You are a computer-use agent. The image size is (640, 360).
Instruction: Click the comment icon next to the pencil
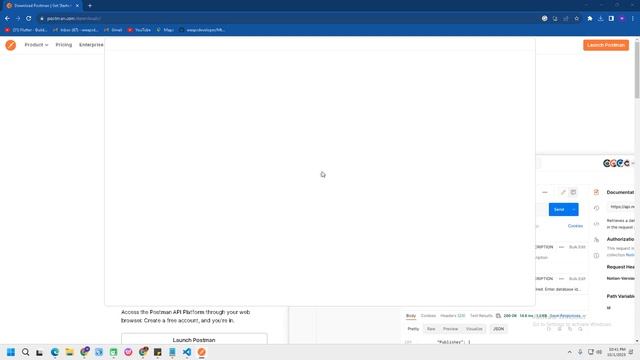(x=573, y=192)
